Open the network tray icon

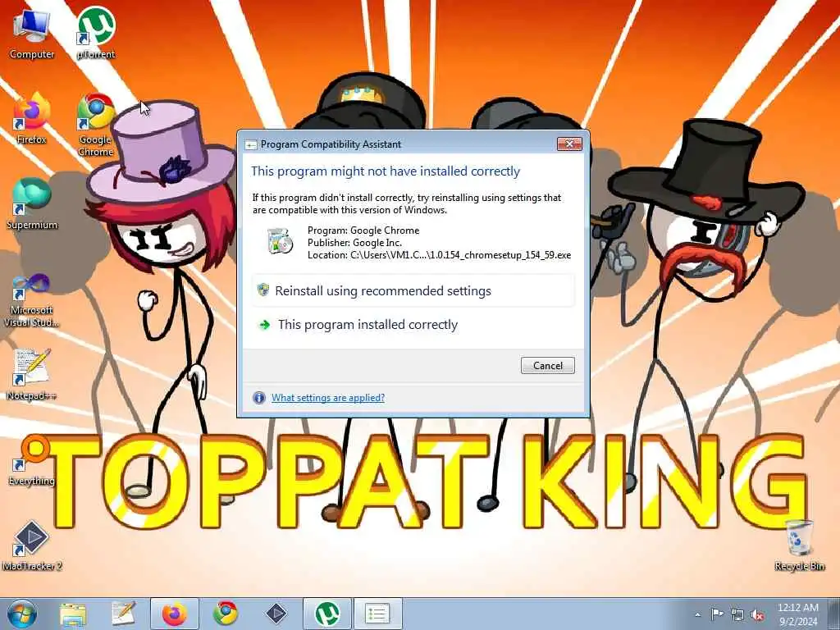click(x=737, y=614)
